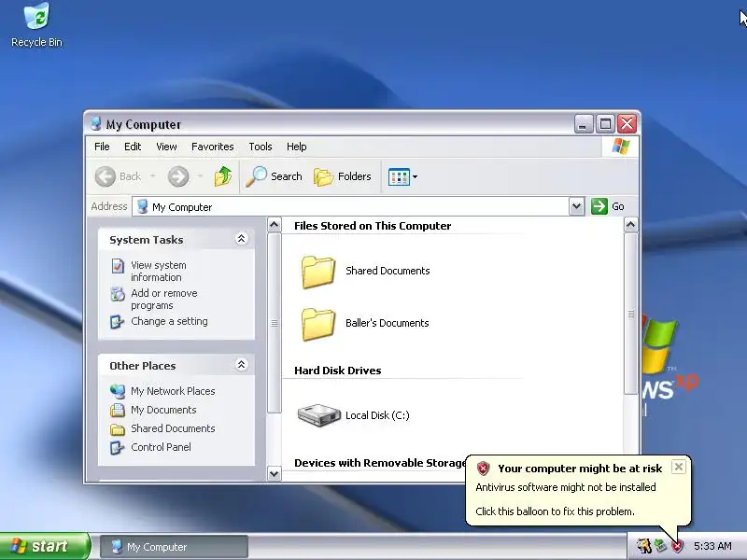Open the Views toolbar icon
This screenshot has height=560, width=747.
tap(399, 176)
